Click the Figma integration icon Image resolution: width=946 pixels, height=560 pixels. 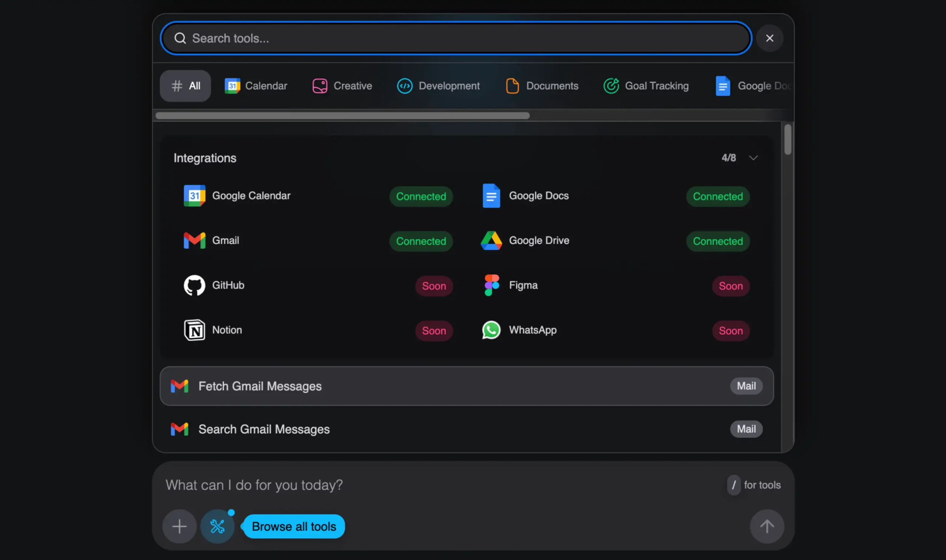pyautogui.click(x=491, y=285)
